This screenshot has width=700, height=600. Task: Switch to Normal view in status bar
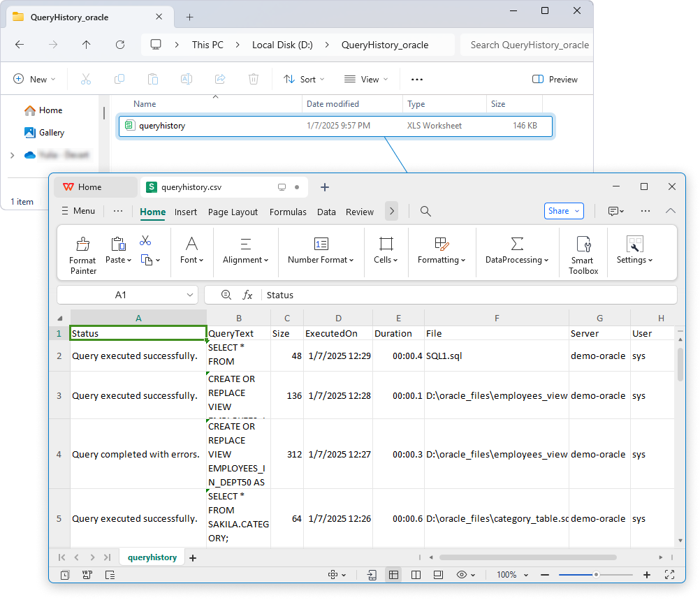[393, 575]
